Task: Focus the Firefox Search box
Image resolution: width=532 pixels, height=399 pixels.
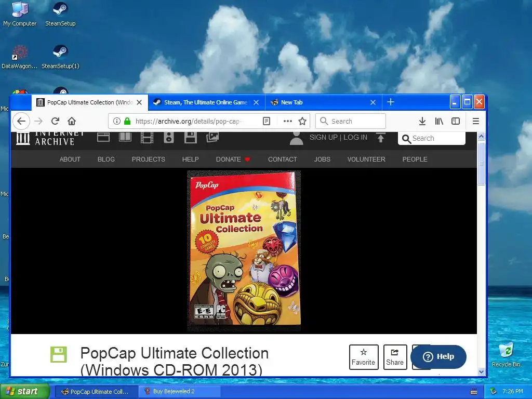Action: tap(351, 121)
